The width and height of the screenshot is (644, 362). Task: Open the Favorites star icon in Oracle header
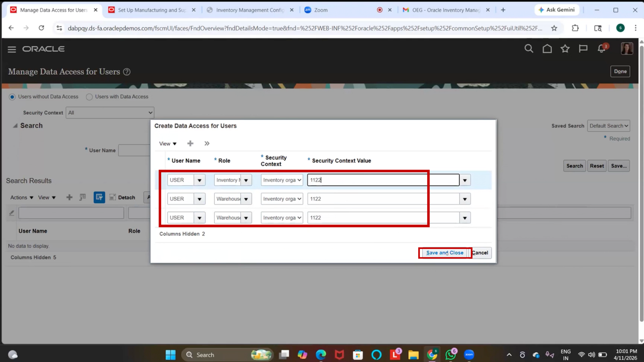pos(565,49)
